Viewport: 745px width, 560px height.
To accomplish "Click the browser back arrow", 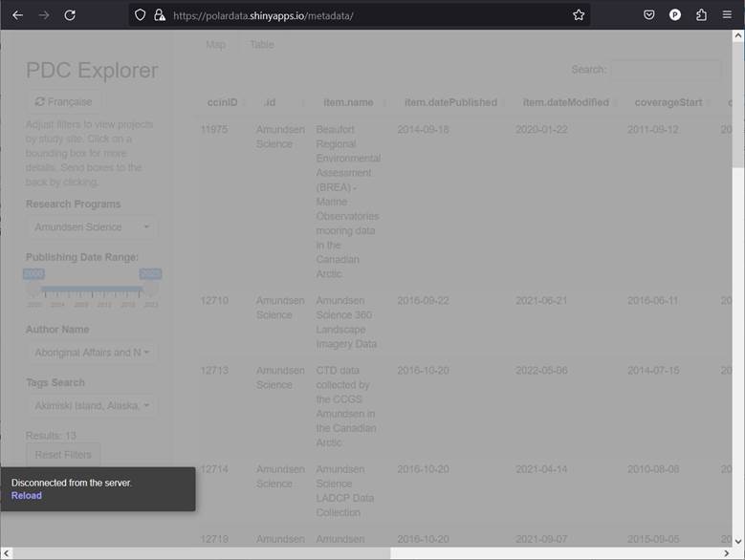I will (17, 15).
